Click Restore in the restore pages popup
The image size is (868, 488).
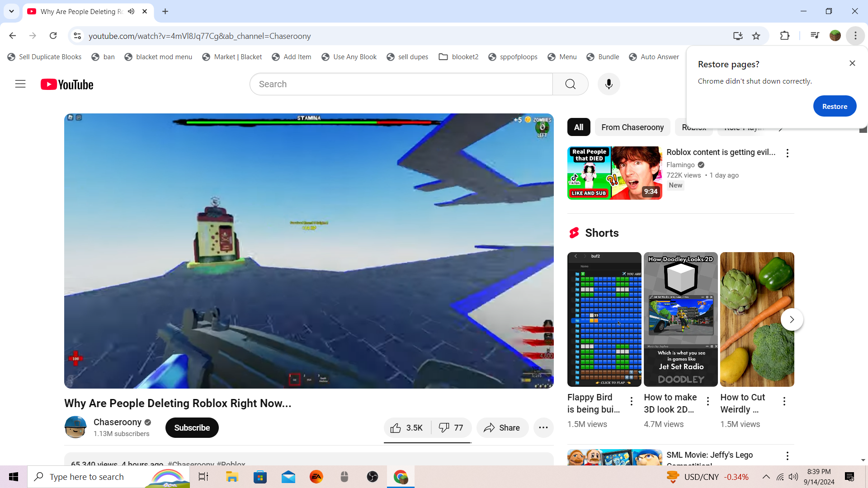834,106
